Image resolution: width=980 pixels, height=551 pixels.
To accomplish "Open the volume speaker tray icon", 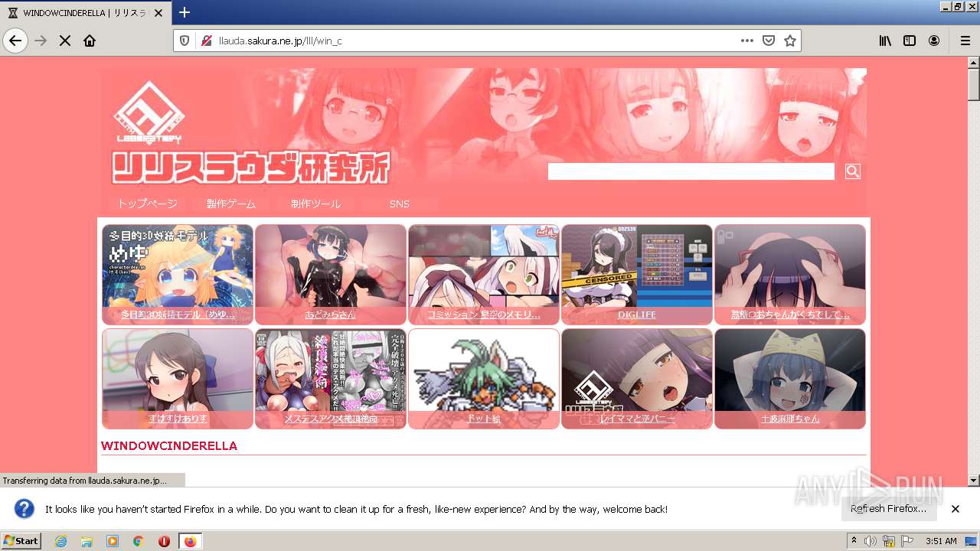I will point(871,541).
